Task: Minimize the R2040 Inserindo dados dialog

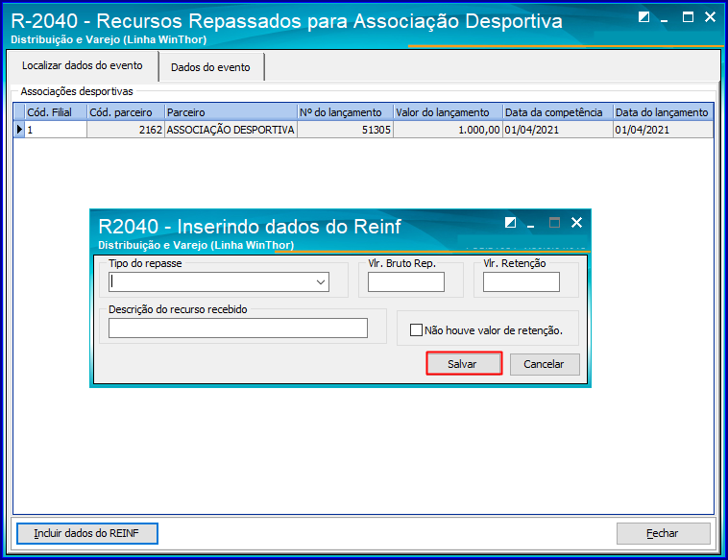Action: (531, 224)
